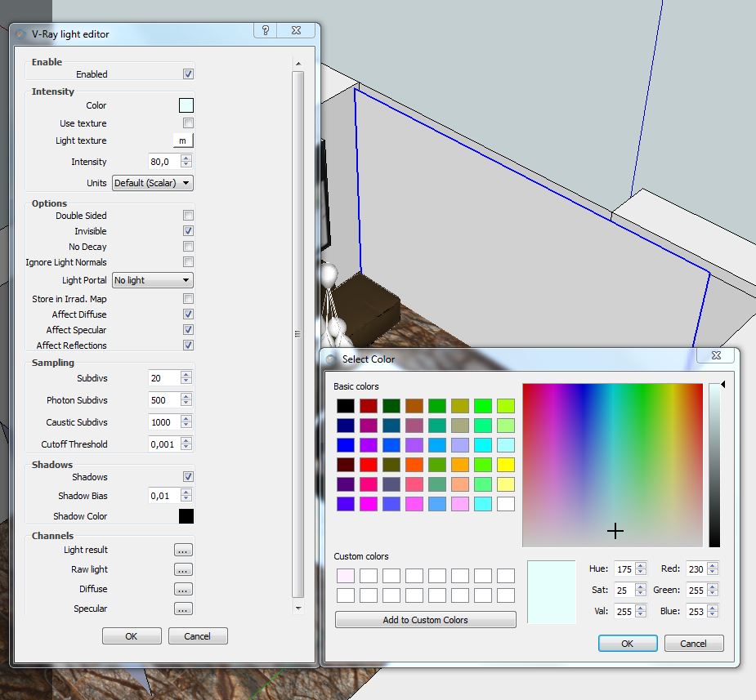Disable the Affect Reflections checkbox
The height and width of the screenshot is (700, 756).
click(x=188, y=346)
